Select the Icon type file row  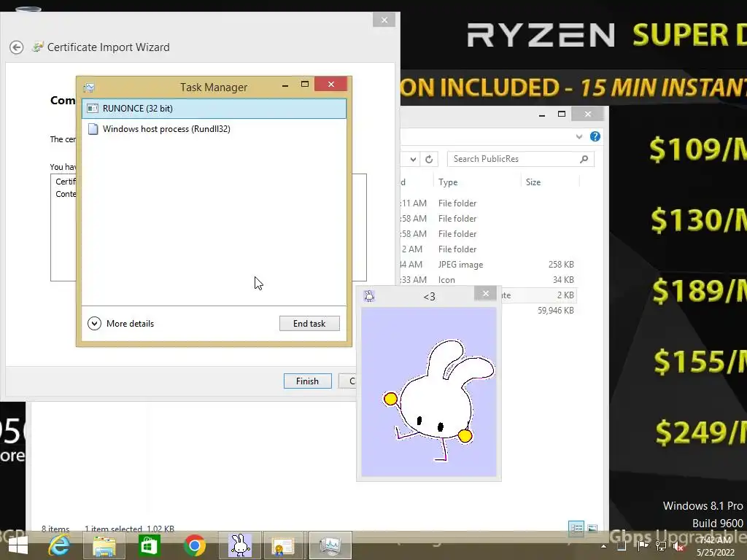point(488,280)
